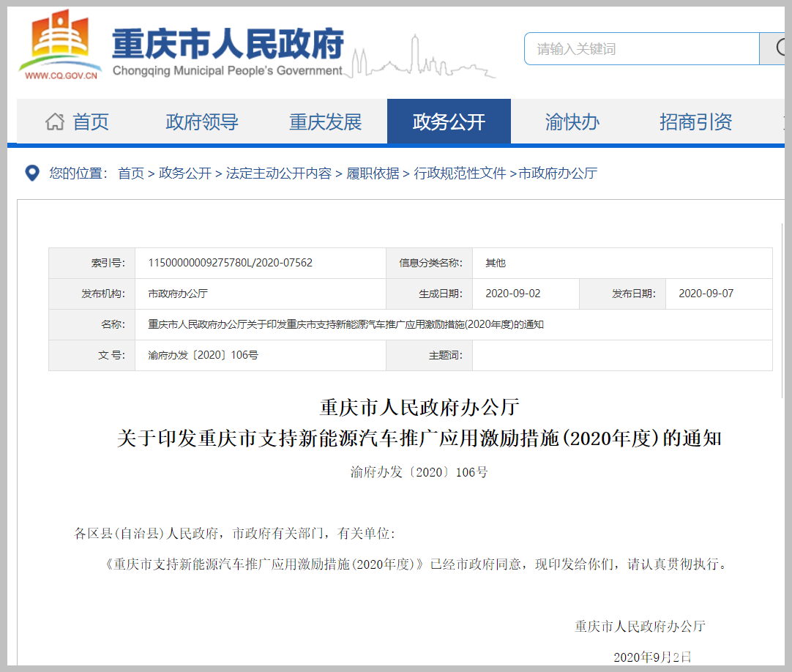Click the 主题词 label cell
Viewport: 792px width, 672px height.
point(430,355)
